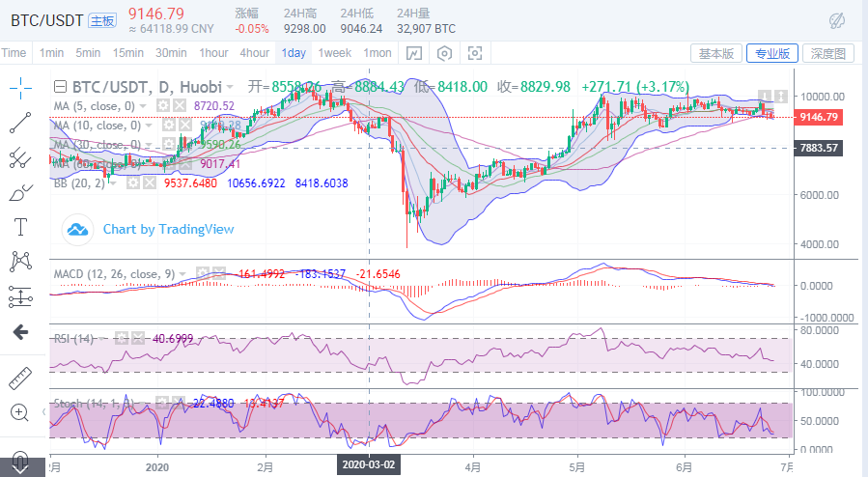
Task: Pick the ruler measure tool
Action: 20,377
